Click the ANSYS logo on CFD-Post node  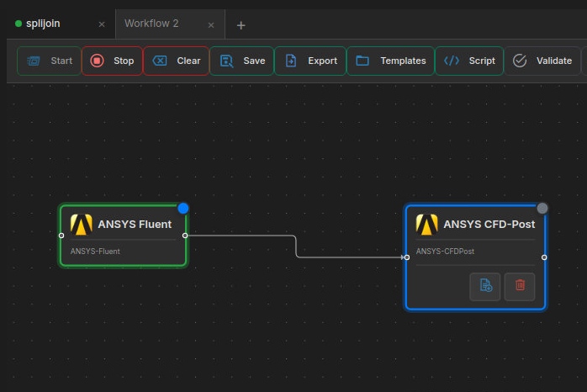coord(426,225)
